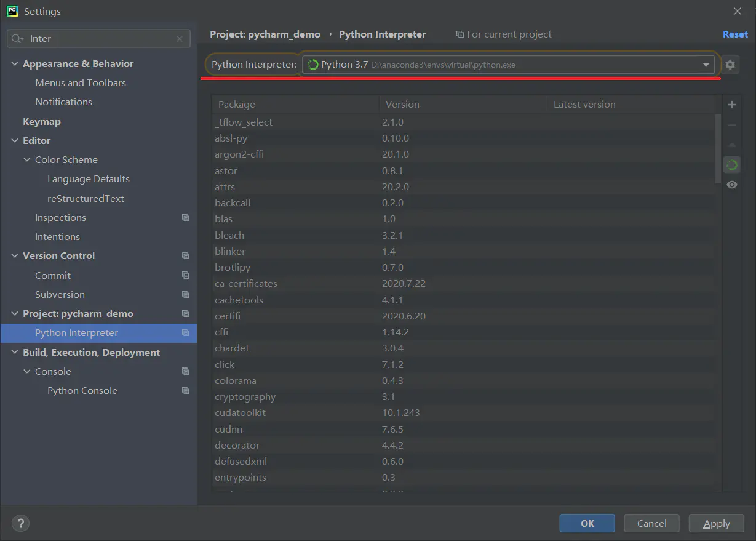
Task: Collapse the Appearance & Behavior section
Action: (x=15, y=64)
